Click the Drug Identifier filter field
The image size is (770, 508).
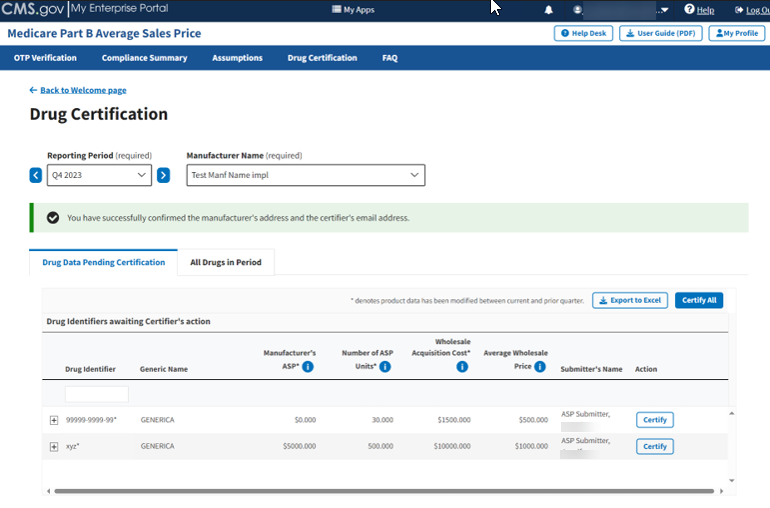point(97,394)
